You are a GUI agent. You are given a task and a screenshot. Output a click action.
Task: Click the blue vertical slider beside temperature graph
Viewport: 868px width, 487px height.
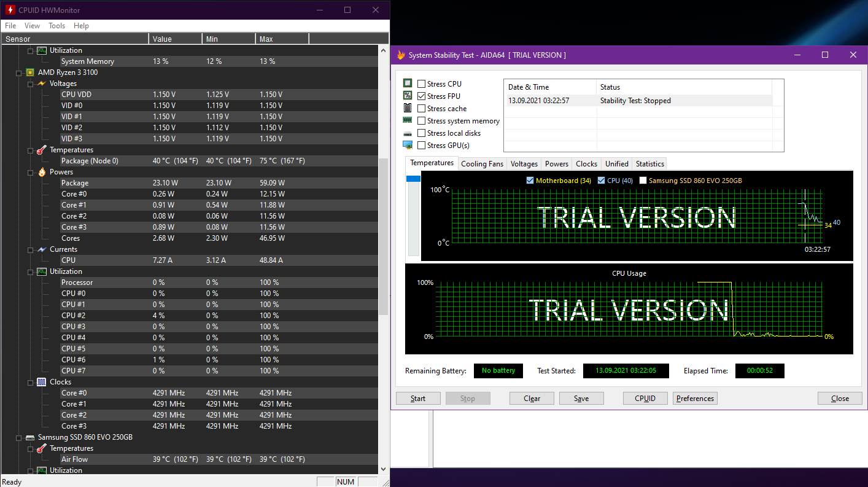coord(414,179)
